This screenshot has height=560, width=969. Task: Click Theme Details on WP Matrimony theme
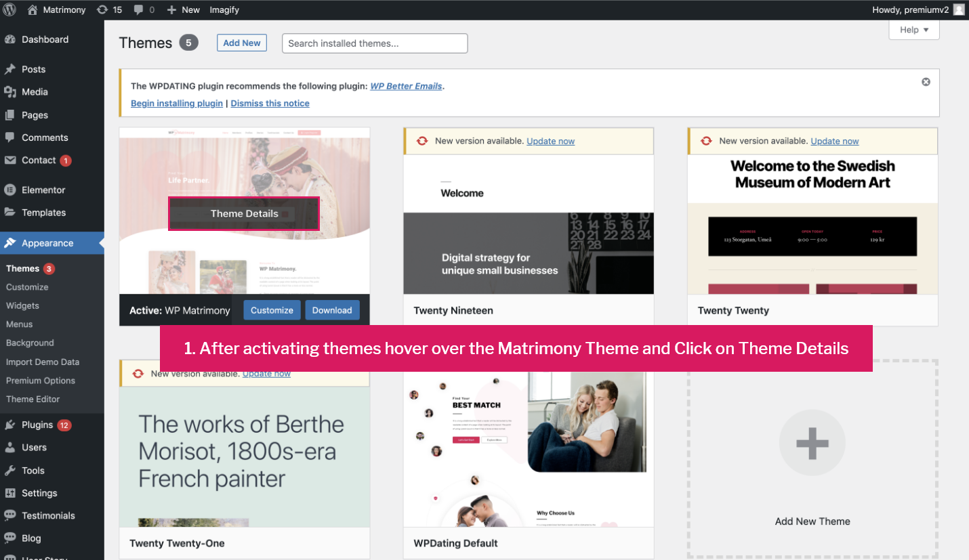pyautogui.click(x=244, y=213)
